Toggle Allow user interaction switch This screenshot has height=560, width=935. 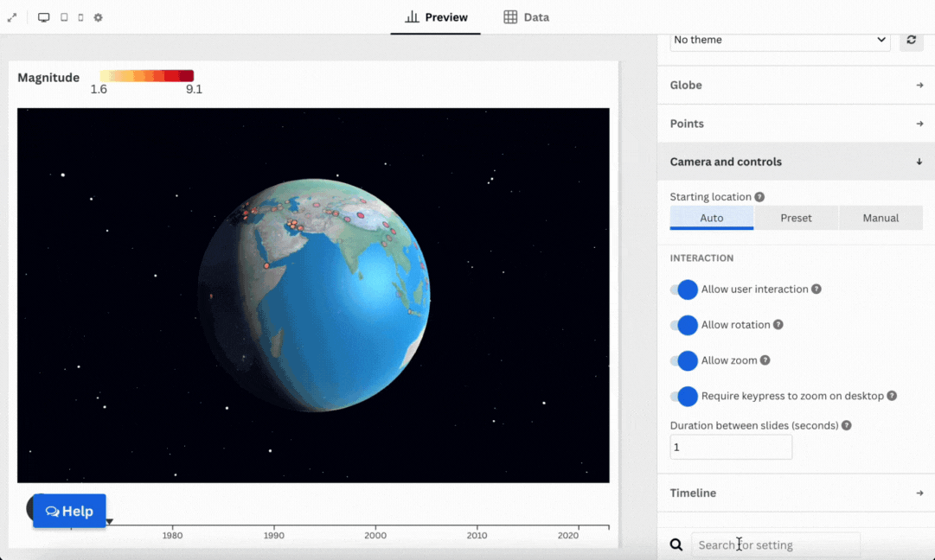click(x=684, y=290)
